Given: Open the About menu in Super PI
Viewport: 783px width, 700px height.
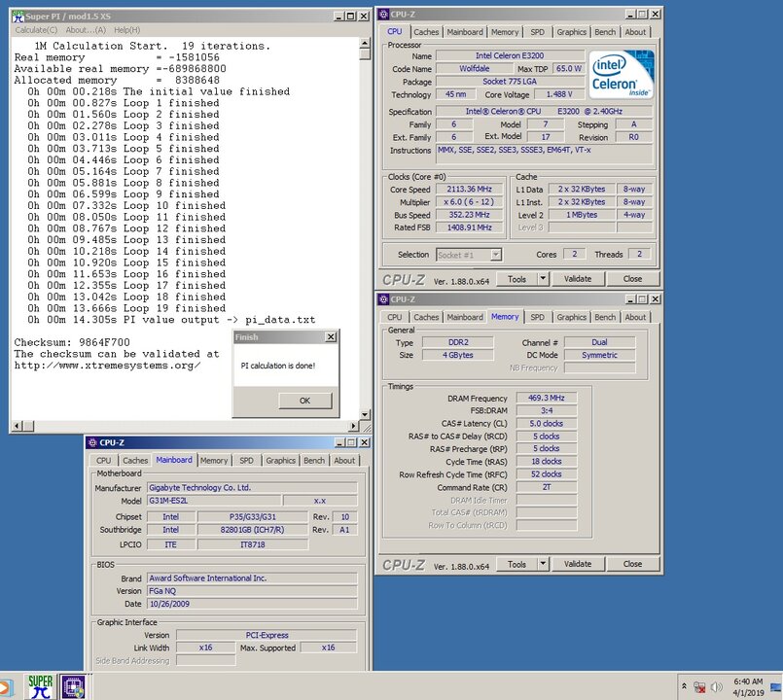Looking at the screenshot, I should [x=86, y=30].
